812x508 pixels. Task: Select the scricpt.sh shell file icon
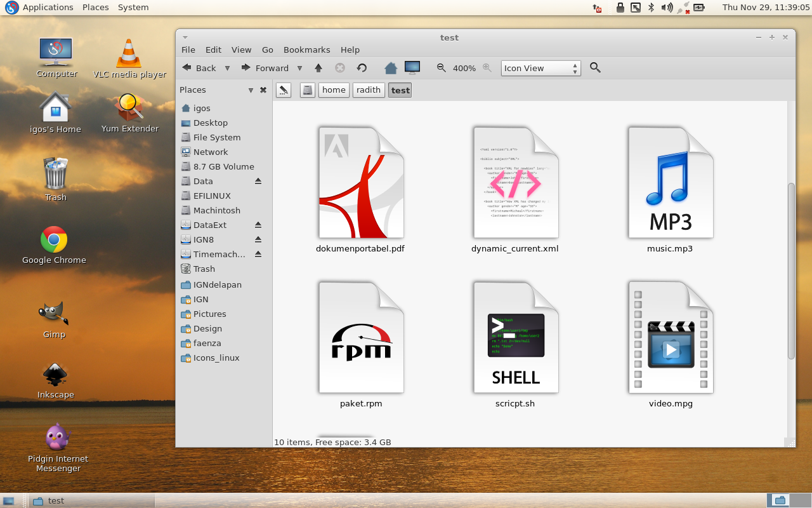coord(516,337)
